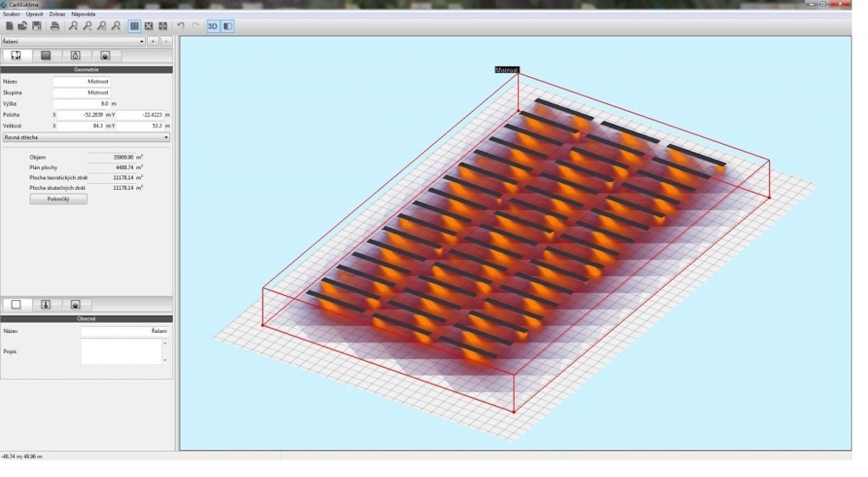Zoom out with the magnifier minus icon
Viewport: 868px width, 477px height.
point(88,27)
